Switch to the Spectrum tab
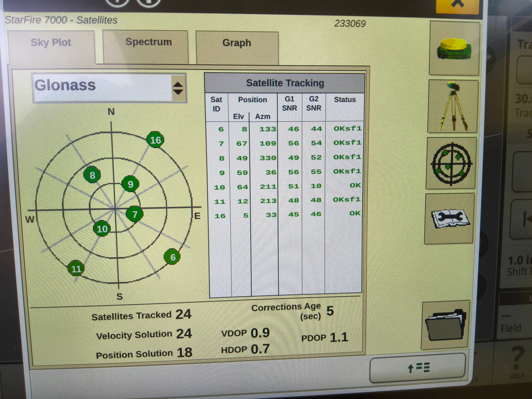Viewport: 532px width, 399px height. (146, 46)
